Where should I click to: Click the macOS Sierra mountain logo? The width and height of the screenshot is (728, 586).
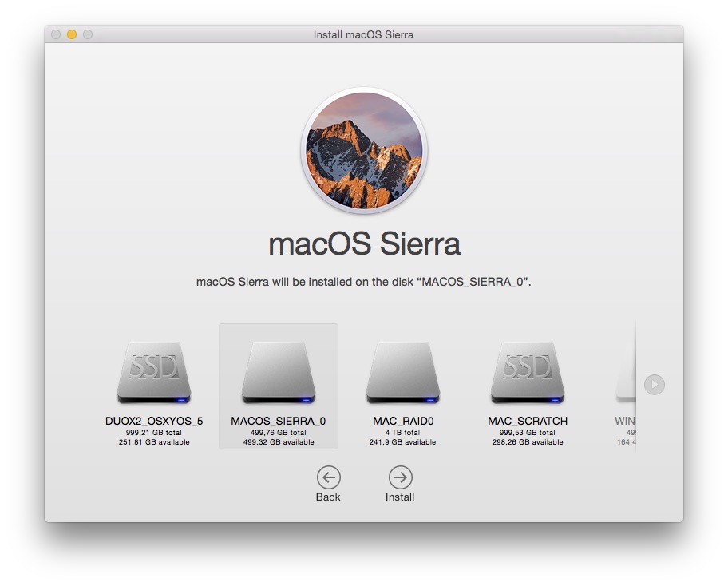364,150
